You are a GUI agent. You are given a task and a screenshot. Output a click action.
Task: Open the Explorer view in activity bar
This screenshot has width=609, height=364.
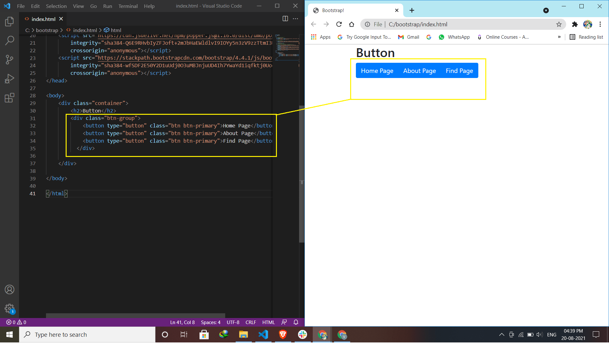pyautogui.click(x=10, y=22)
